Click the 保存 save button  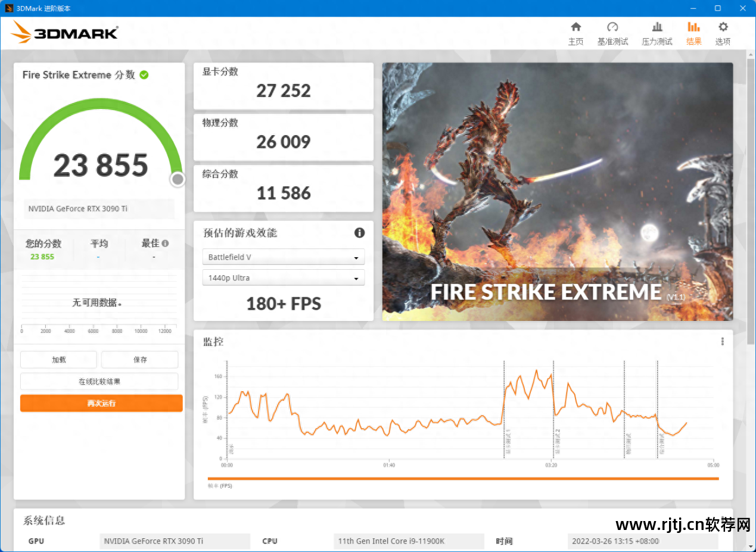point(140,360)
